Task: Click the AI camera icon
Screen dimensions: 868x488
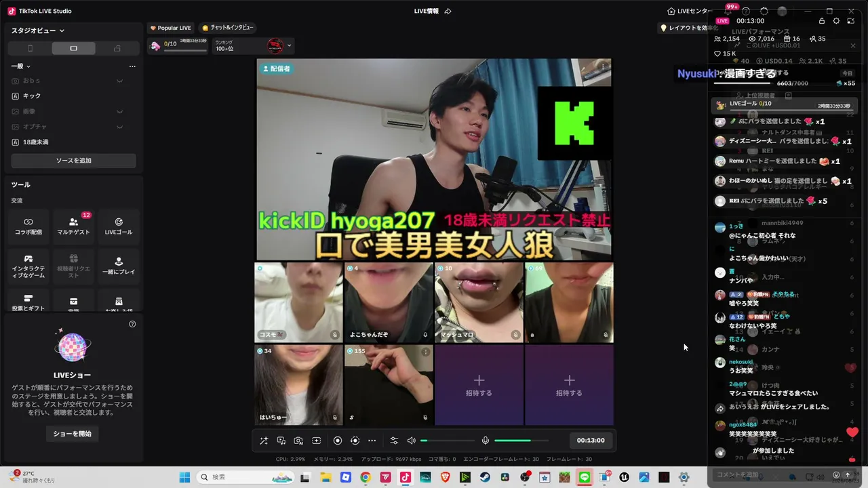Action: [298, 441]
